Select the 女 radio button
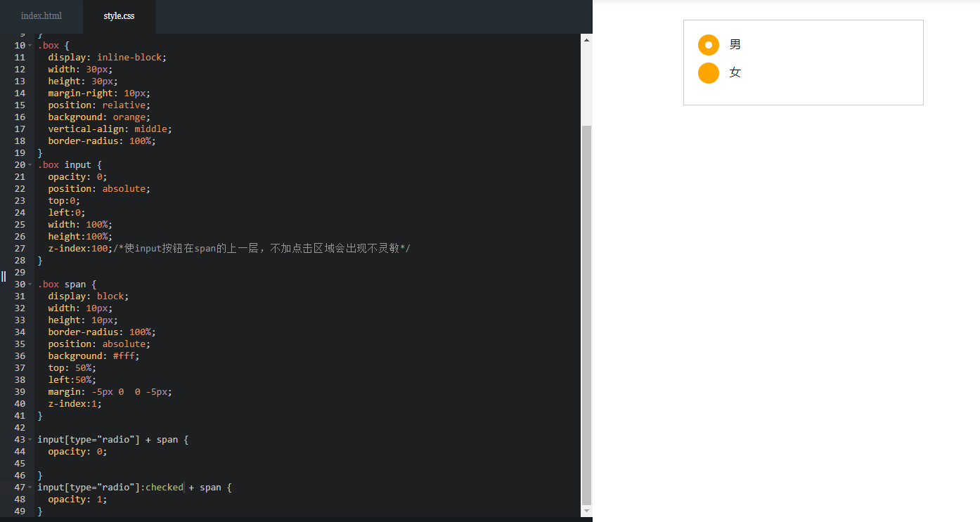 tap(709, 72)
